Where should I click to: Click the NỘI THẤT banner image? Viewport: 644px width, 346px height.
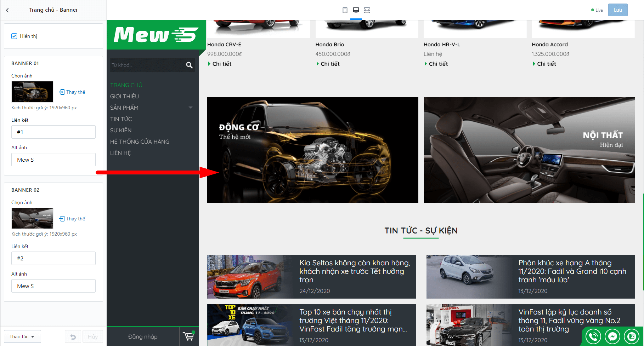(529, 150)
